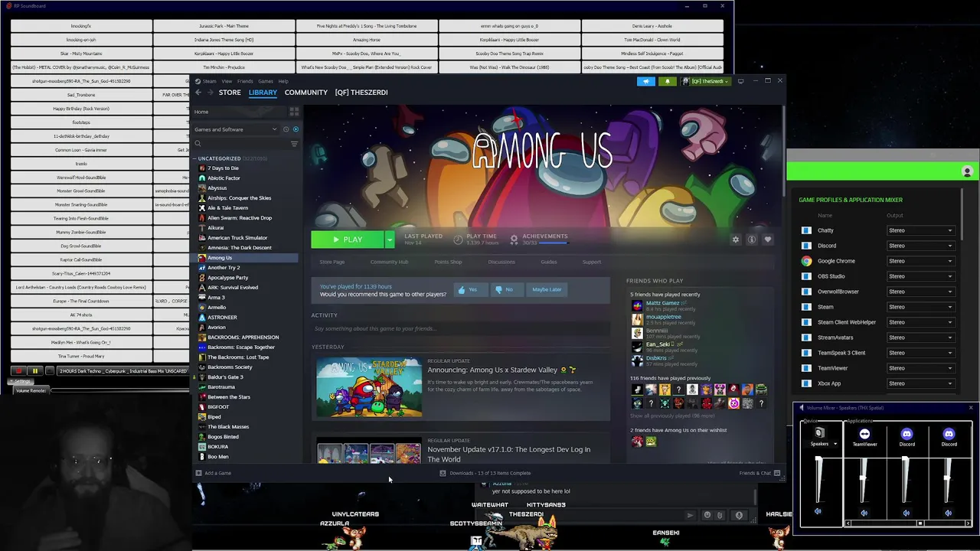Open Steam Big Picture mode icon
The width and height of the screenshot is (980, 551).
(740, 81)
